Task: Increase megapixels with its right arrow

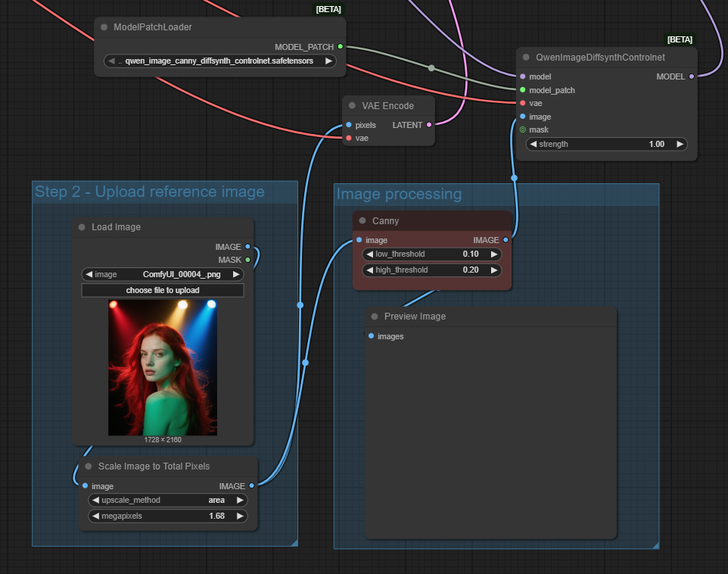Action: click(240, 516)
